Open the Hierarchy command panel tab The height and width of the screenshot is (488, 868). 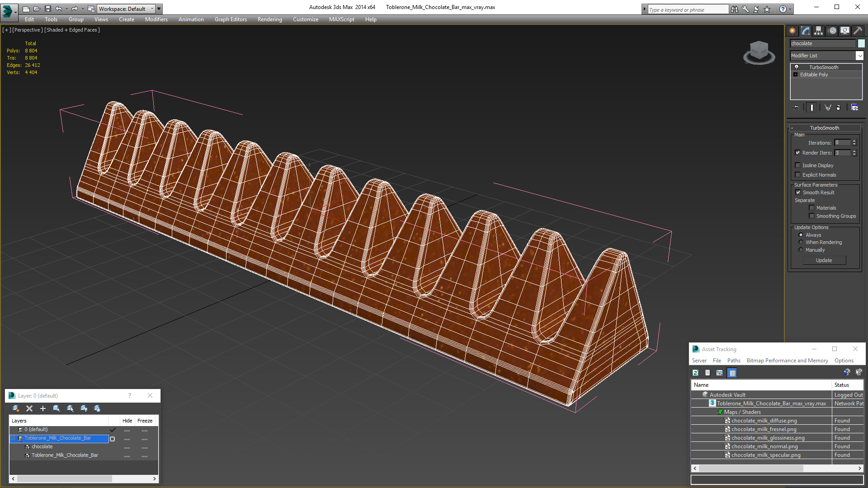point(818,31)
